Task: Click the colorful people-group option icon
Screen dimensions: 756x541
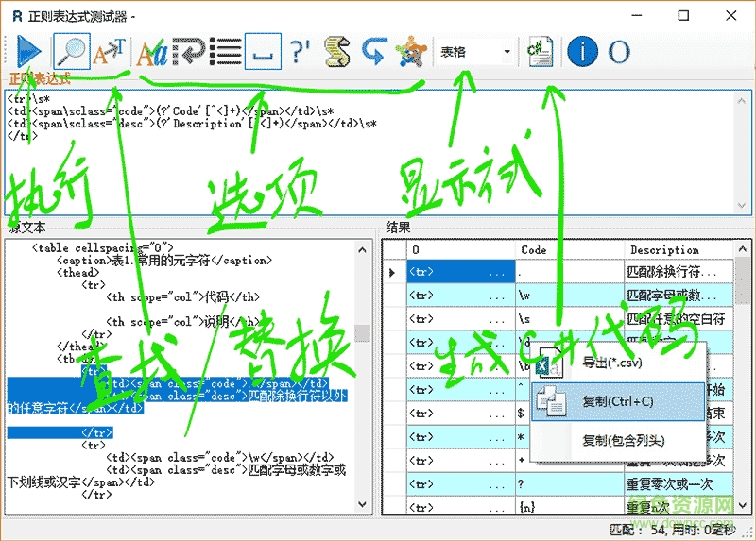Action: click(x=411, y=51)
